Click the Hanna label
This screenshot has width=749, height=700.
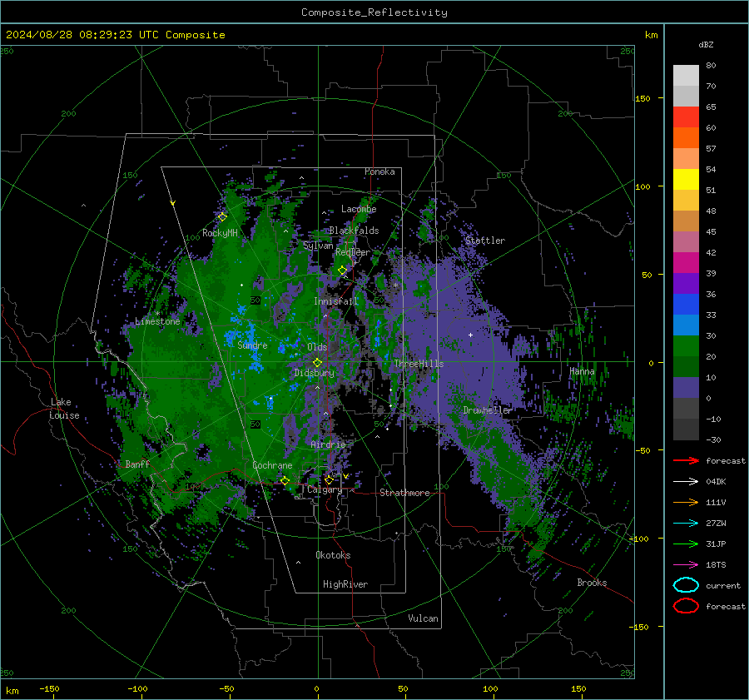click(582, 370)
